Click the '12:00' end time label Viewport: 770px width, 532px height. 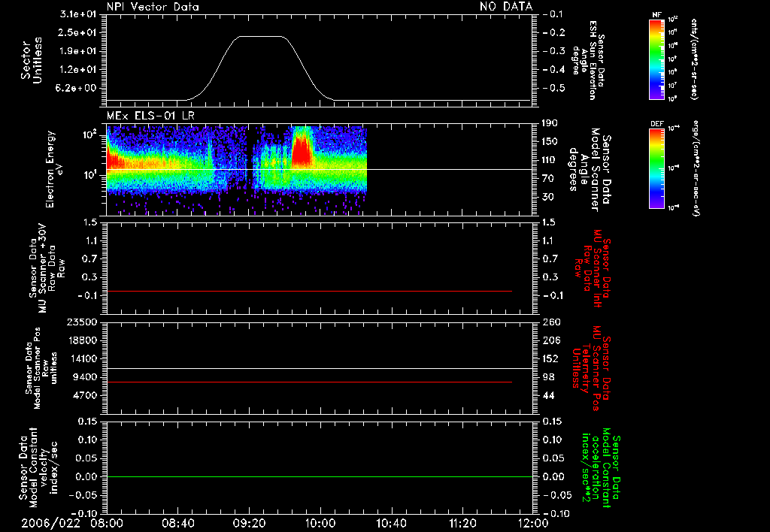tap(533, 523)
